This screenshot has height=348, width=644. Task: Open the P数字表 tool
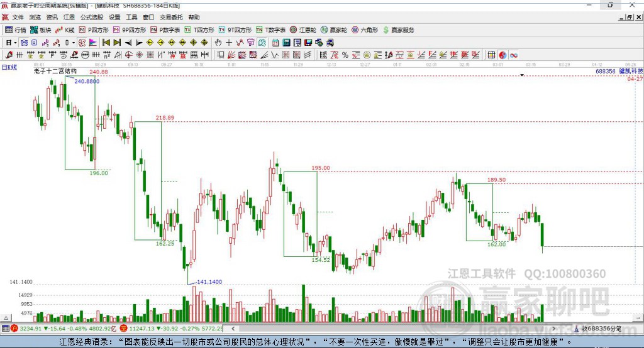pos(165,30)
